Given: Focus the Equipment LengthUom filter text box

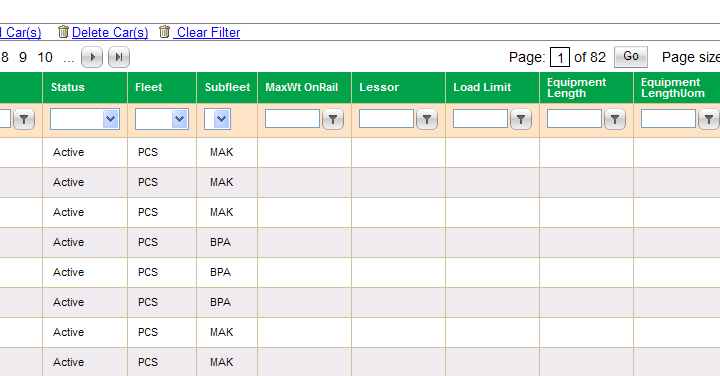Looking at the screenshot, I should coord(668,118).
